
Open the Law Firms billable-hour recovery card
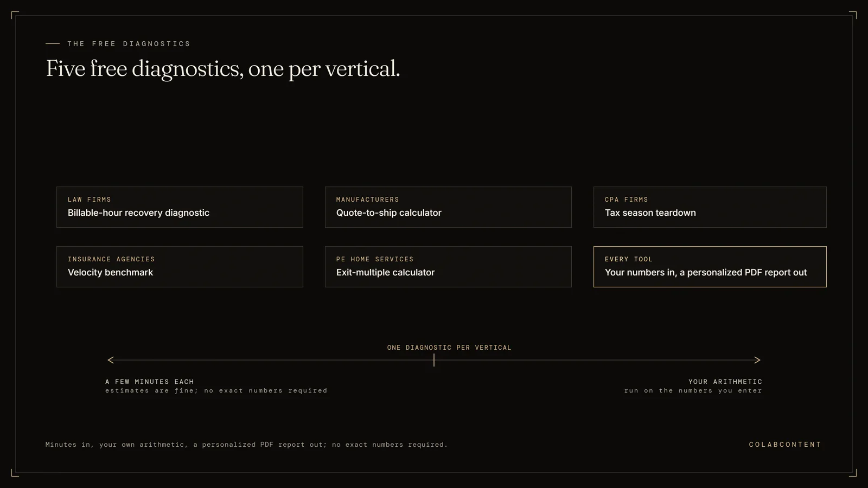click(180, 207)
